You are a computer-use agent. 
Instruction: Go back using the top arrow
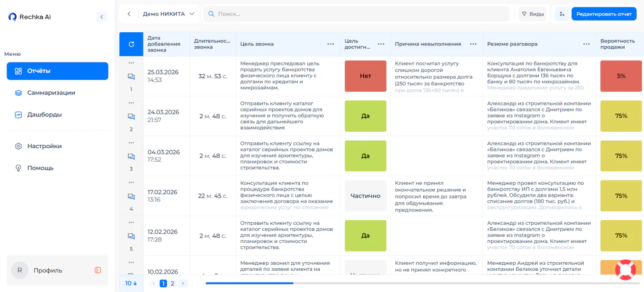pyautogui.click(x=129, y=14)
